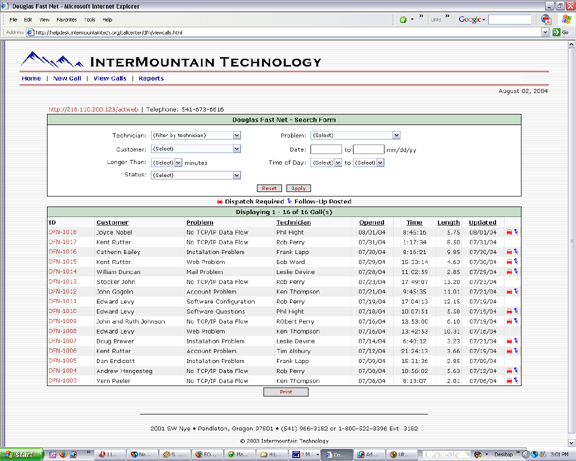This screenshot has height=461, width=576.
Task: Open the Time of Day start dropdown
Action: coord(338,162)
